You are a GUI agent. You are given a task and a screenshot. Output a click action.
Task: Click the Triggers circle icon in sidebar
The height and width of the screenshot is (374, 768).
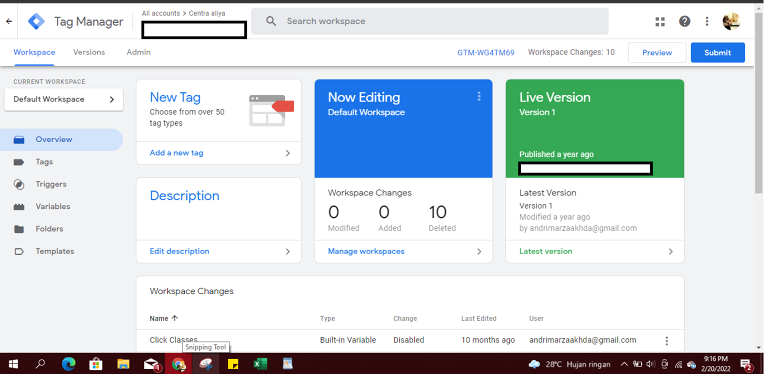point(19,185)
